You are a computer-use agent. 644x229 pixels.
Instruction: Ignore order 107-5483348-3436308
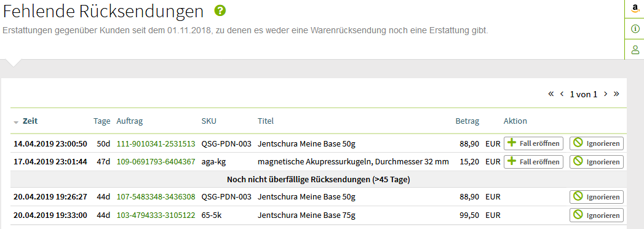click(x=597, y=197)
